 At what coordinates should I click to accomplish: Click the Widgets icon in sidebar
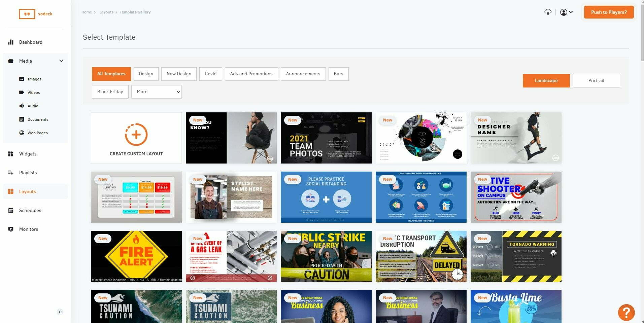11,154
